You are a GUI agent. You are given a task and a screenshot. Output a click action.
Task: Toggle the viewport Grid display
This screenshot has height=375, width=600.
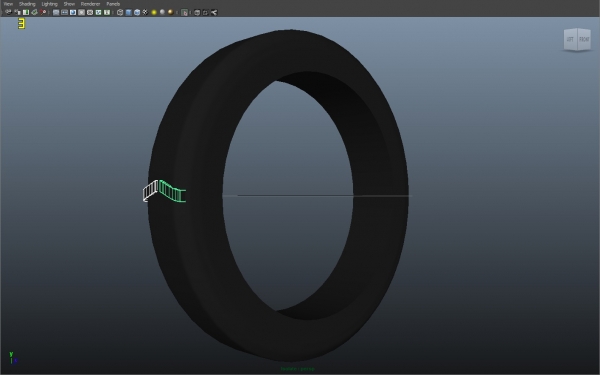point(56,12)
